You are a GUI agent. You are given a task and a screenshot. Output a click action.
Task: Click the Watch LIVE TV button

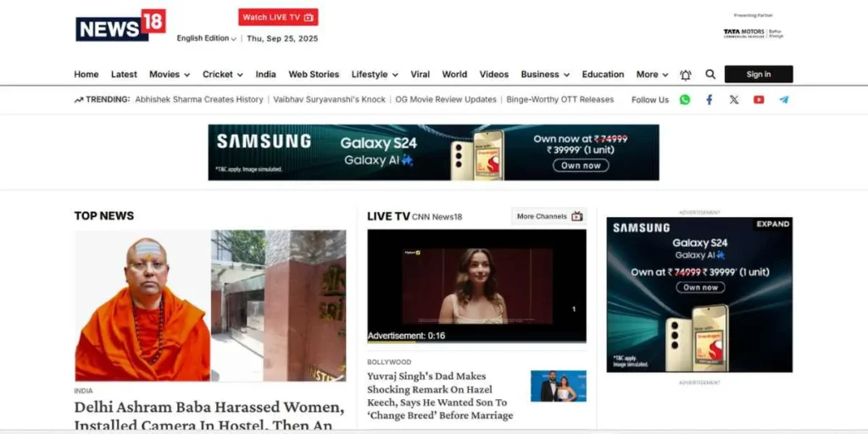click(x=278, y=17)
